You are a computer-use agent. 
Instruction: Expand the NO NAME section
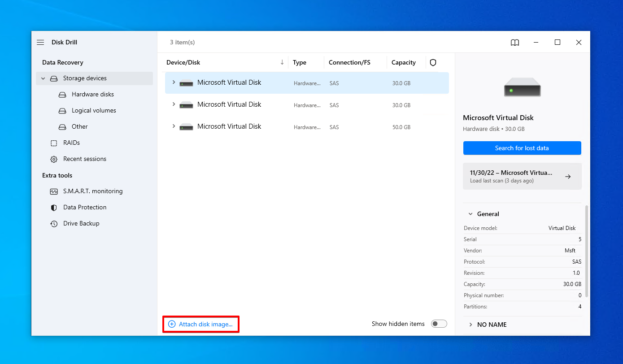coord(471,325)
